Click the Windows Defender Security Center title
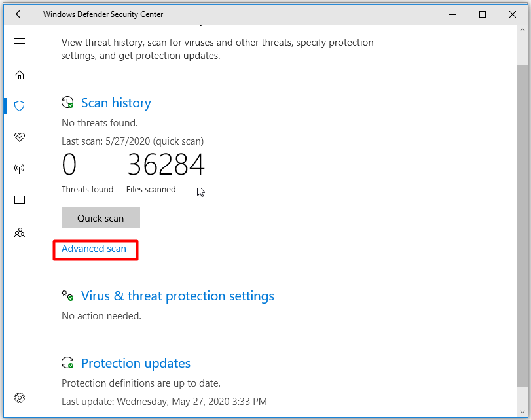 pyautogui.click(x=103, y=14)
